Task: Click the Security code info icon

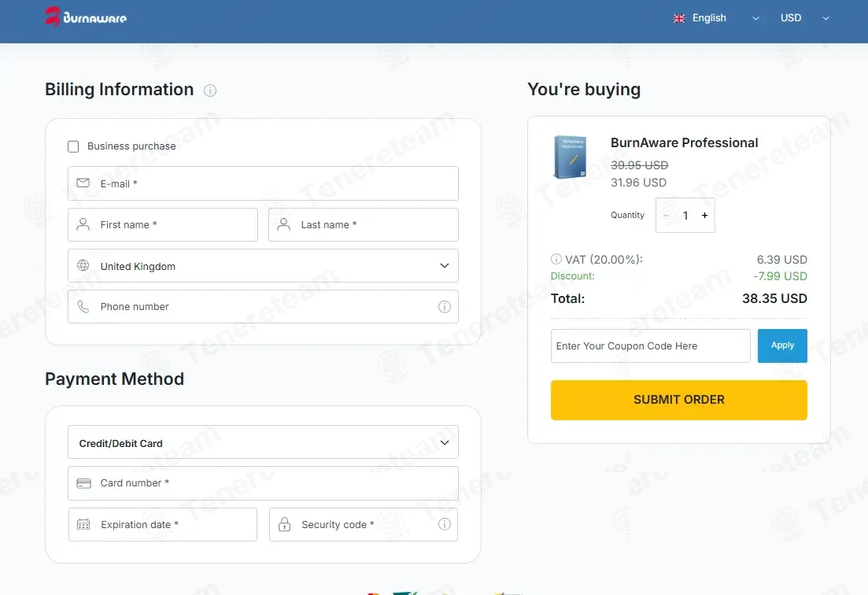Action: 445,524
